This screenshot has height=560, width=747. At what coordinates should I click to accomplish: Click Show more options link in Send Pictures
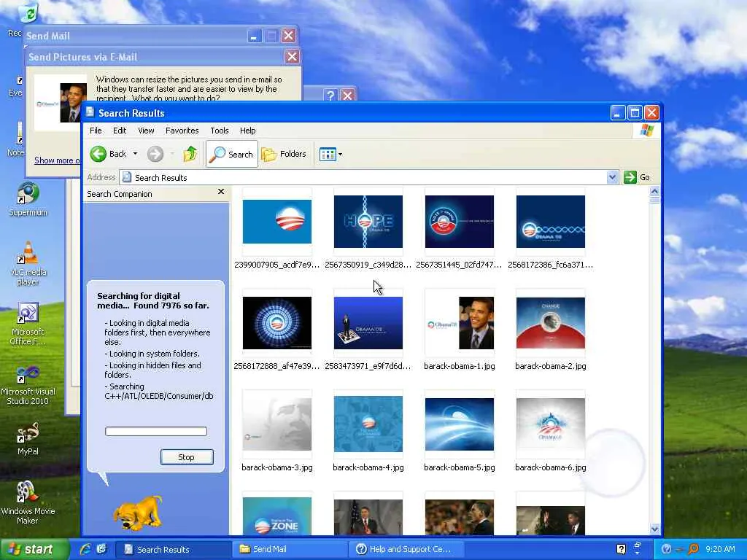point(57,160)
